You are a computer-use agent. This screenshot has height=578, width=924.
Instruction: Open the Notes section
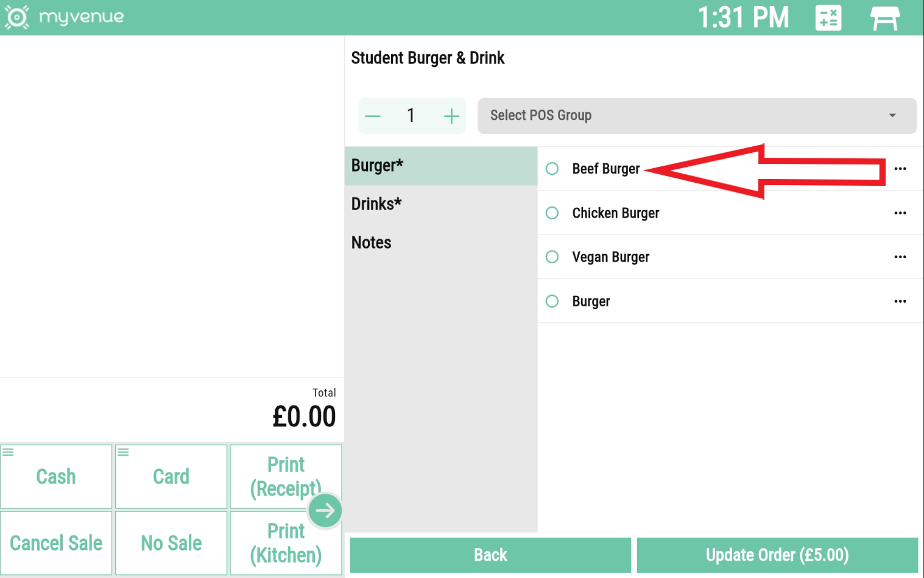(372, 243)
